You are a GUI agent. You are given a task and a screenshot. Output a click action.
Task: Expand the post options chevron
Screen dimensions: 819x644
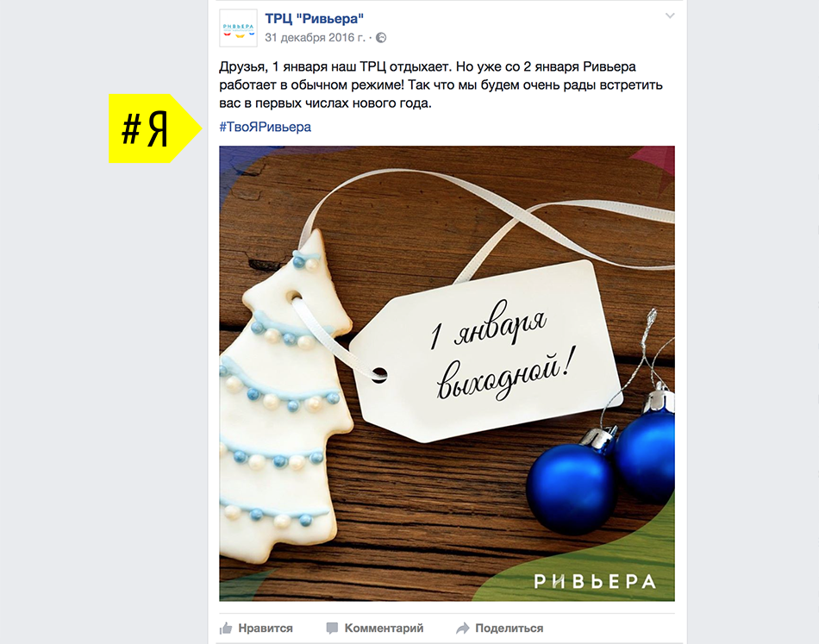pyautogui.click(x=670, y=16)
